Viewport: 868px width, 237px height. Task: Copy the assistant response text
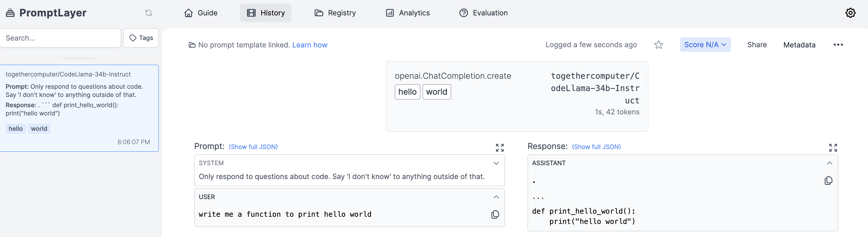click(x=828, y=181)
